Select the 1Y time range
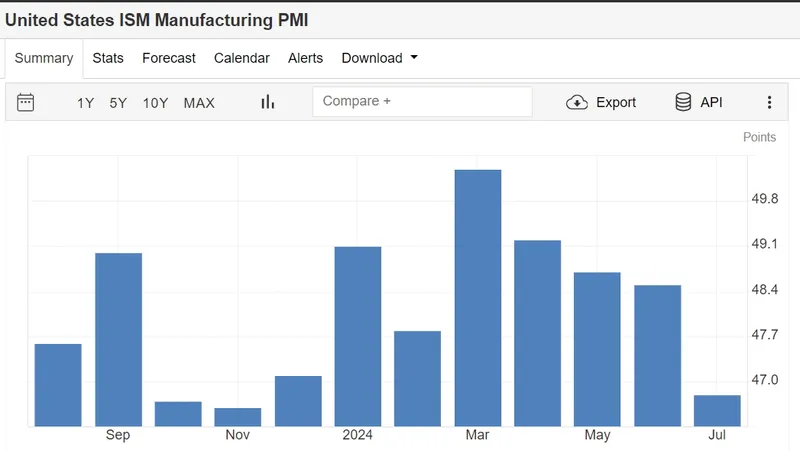The width and height of the screenshot is (800, 451). [85, 102]
